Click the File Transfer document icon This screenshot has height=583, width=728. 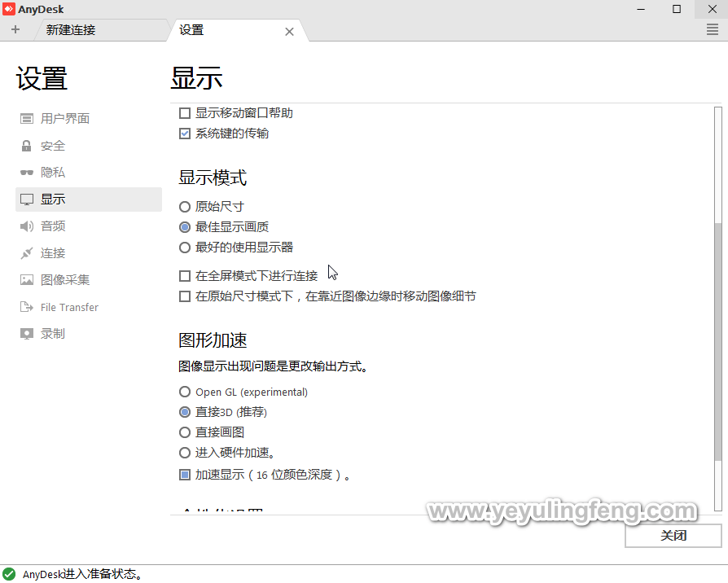pos(26,307)
